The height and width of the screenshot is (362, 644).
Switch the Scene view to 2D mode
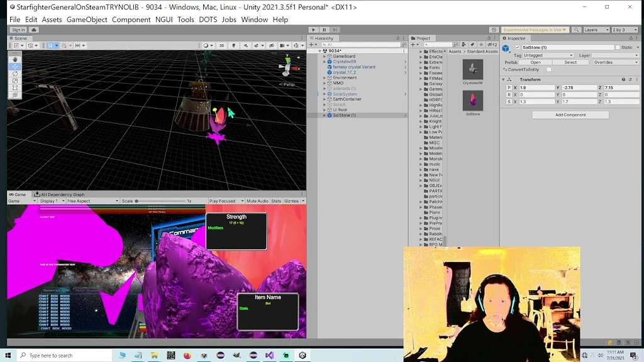(x=221, y=45)
